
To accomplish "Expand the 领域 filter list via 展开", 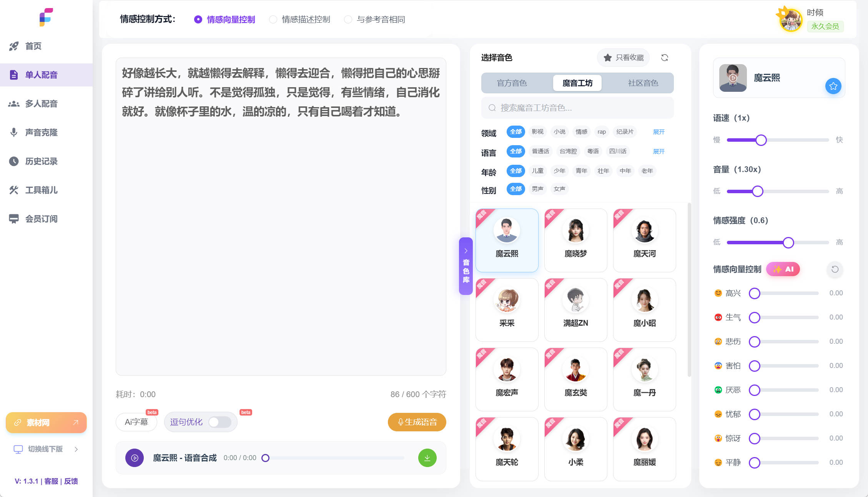I will [659, 131].
